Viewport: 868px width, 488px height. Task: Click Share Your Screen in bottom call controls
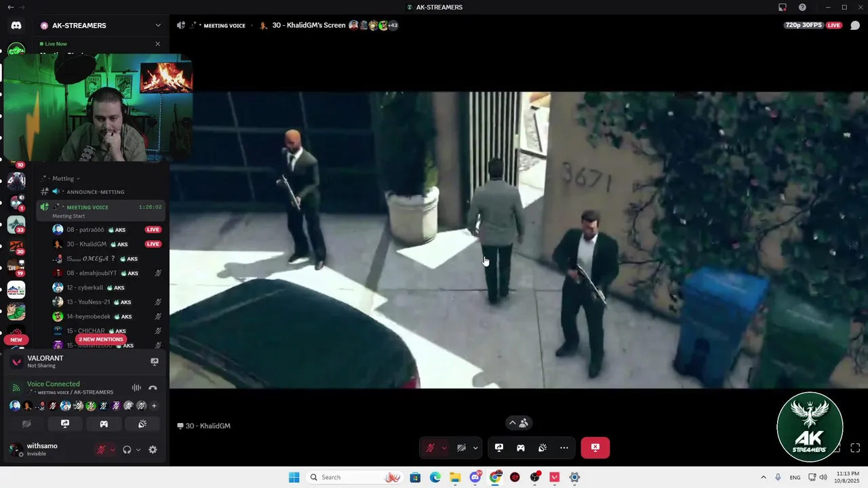[x=499, y=447]
